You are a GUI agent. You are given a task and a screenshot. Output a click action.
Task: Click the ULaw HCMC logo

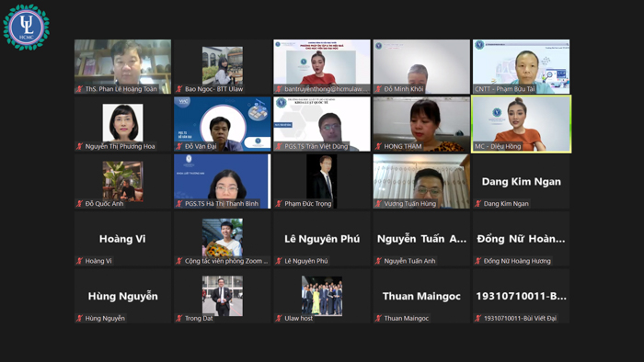(x=27, y=27)
